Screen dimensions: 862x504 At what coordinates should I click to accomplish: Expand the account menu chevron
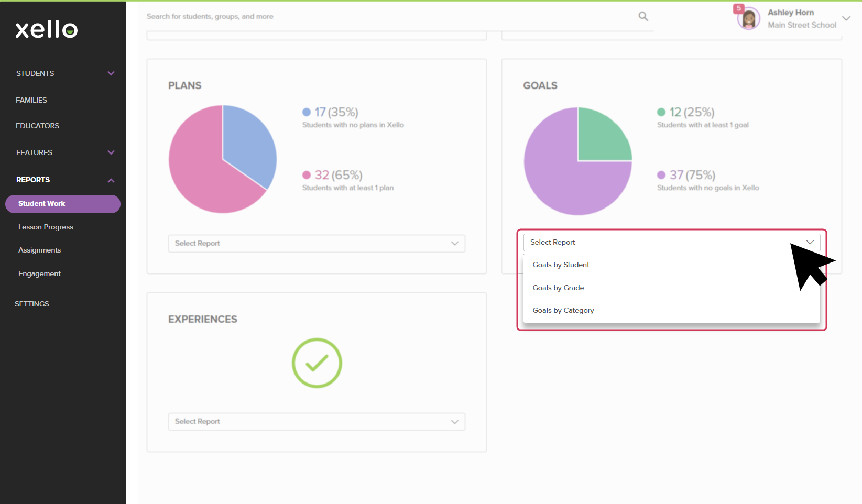coord(846,18)
